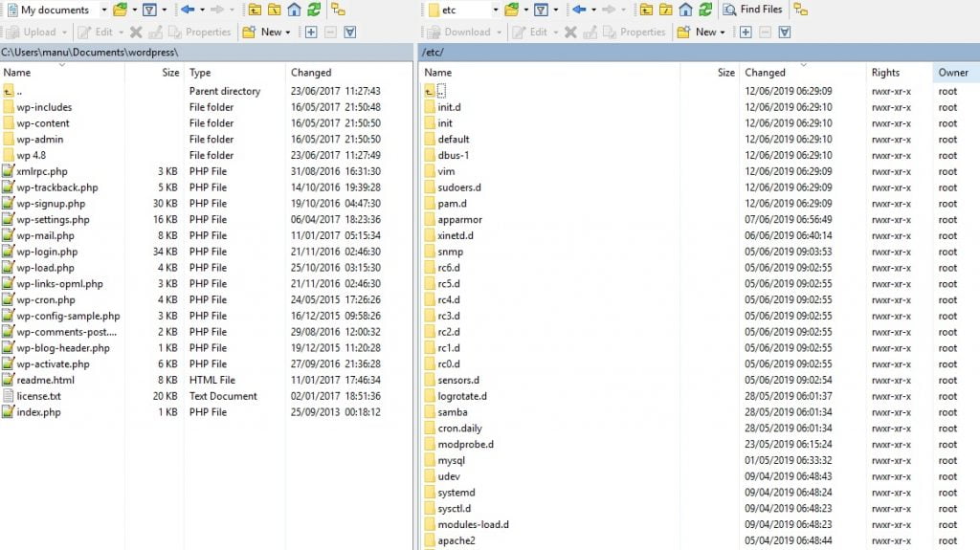
Task: Click the remote panel filter icon
Action: pos(542,10)
